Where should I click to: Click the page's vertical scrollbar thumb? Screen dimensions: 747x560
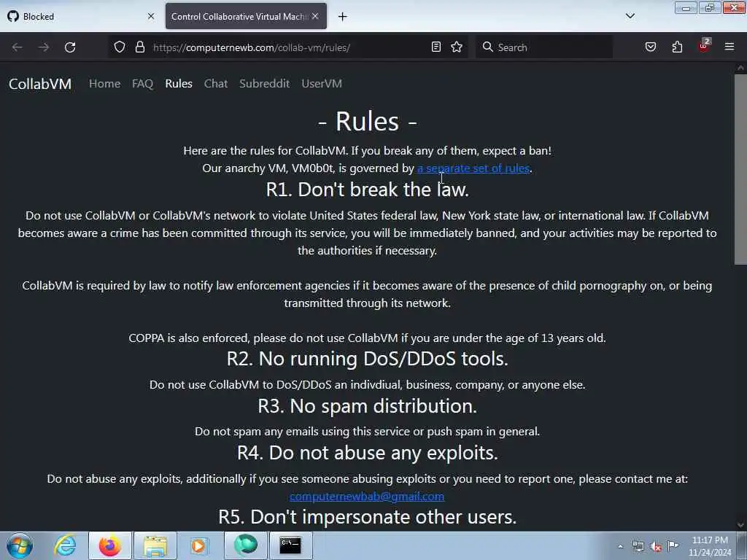740,169
